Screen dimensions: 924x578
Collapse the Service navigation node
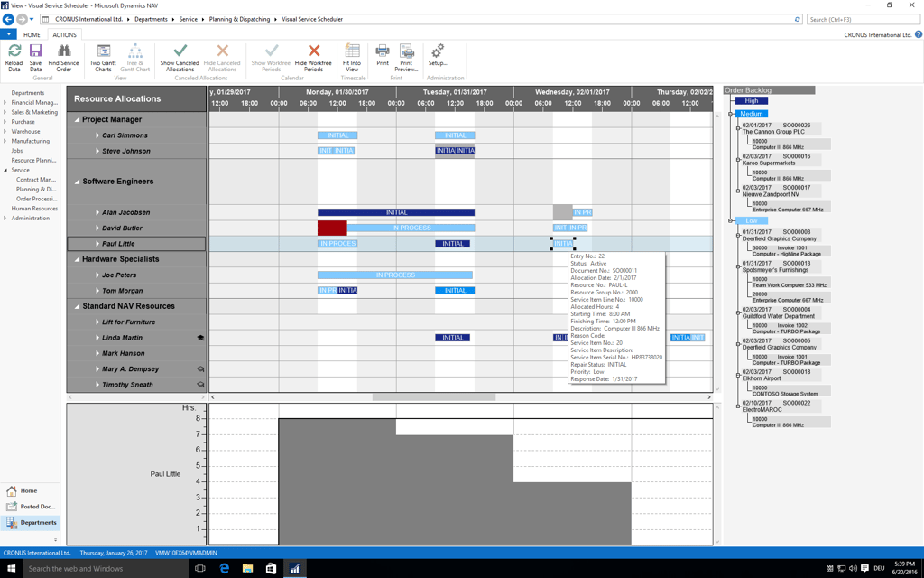[x=5, y=170]
